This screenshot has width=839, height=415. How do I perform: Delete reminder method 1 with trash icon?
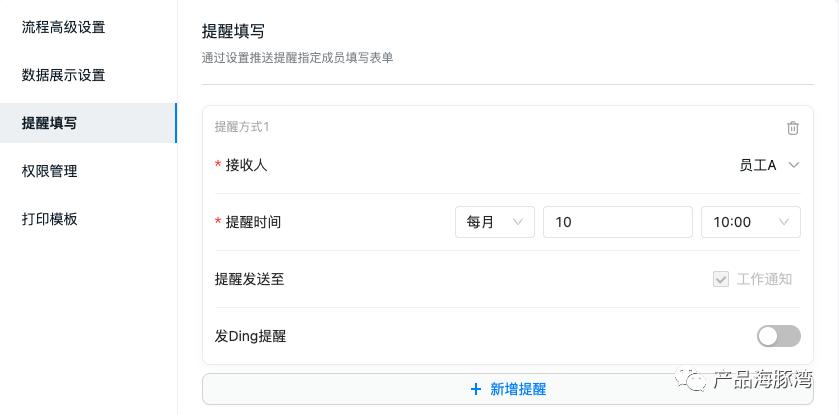[x=793, y=127]
